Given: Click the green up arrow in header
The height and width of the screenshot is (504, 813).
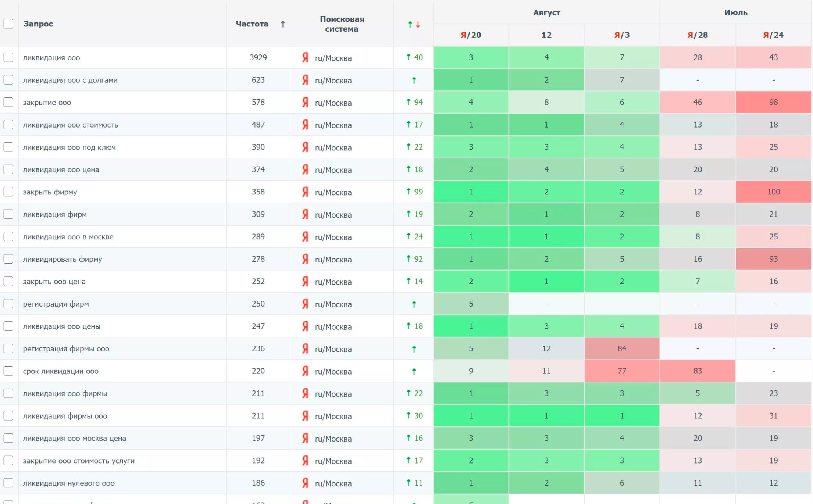Looking at the screenshot, I should click(410, 25).
